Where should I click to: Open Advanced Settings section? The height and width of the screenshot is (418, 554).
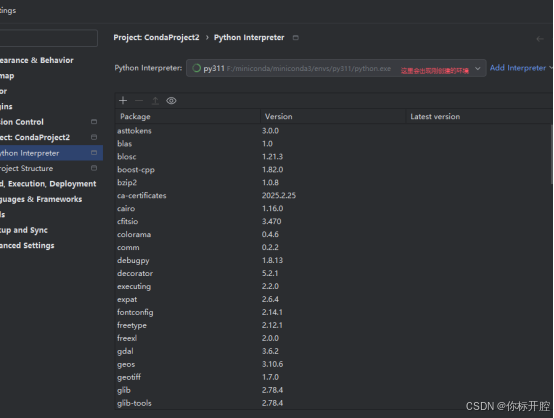coord(27,246)
